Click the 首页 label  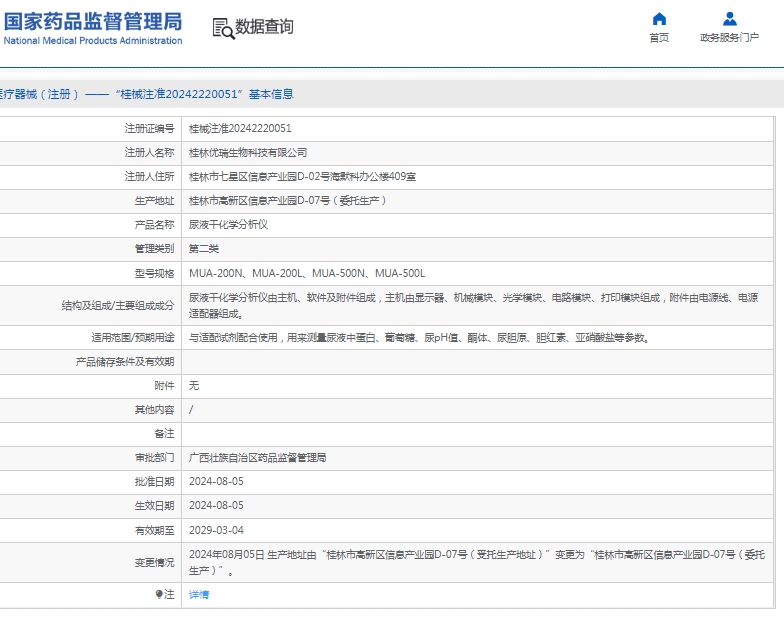659,38
